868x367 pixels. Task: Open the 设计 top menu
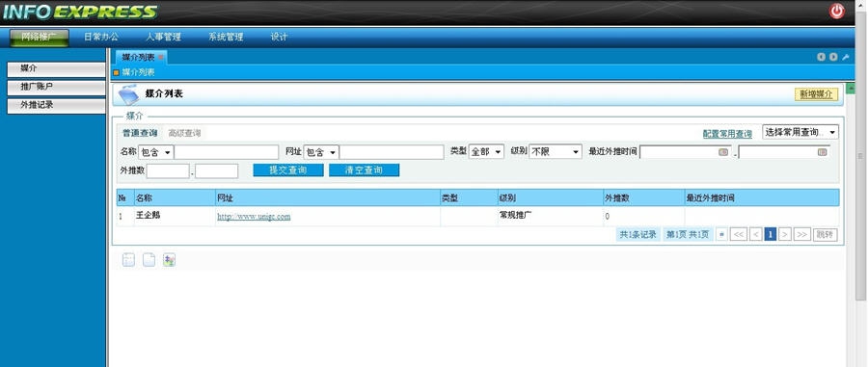279,37
